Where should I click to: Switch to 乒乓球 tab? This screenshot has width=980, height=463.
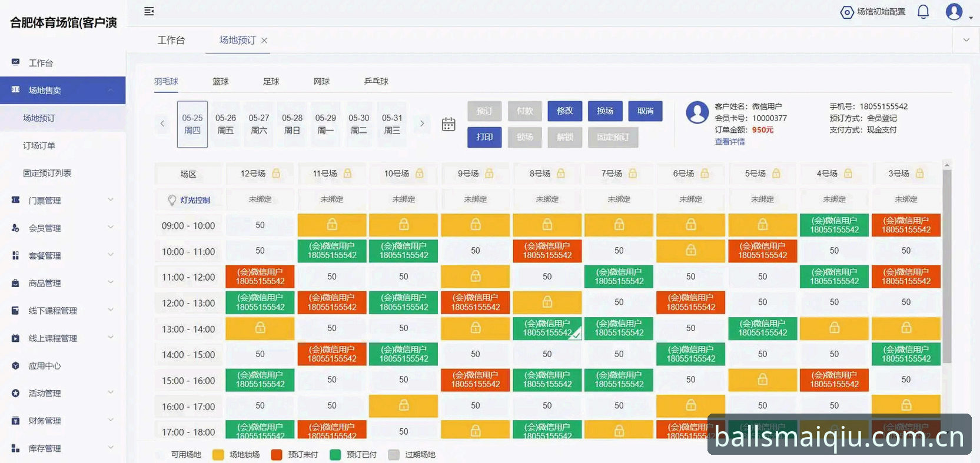click(x=376, y=81)
